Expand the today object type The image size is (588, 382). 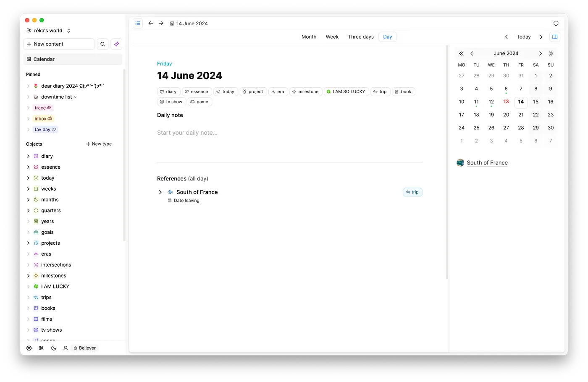pyautogui.click(x=29, y=178)
